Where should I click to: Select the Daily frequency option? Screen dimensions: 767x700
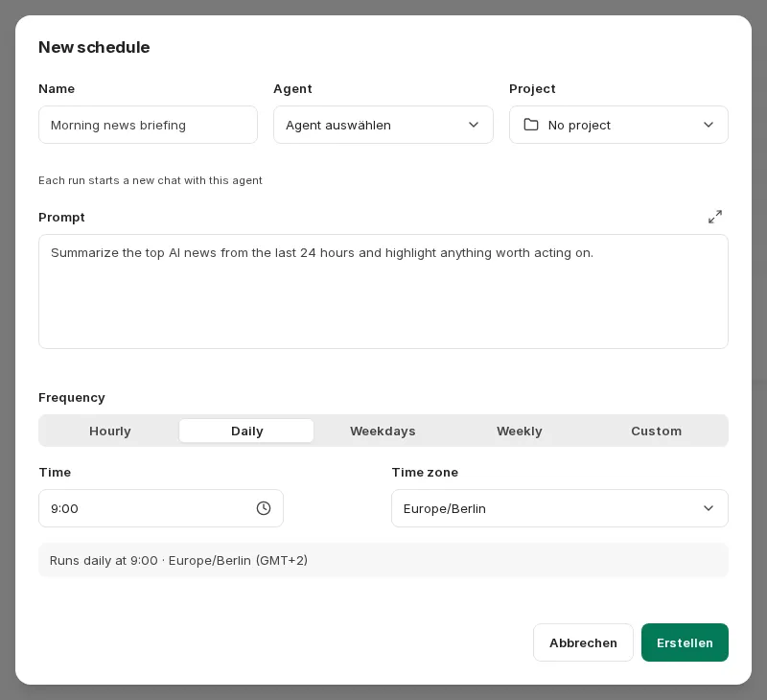click(x=246, y=431)
